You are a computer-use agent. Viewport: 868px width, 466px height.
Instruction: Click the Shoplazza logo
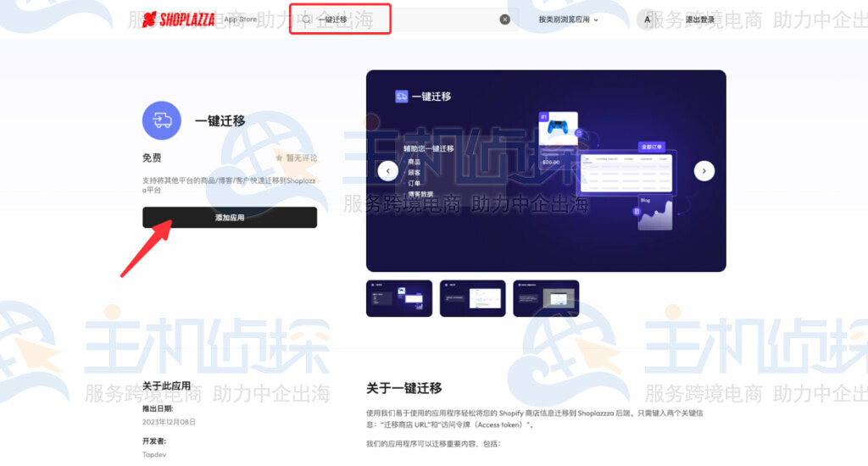click(x=178, y=20)
